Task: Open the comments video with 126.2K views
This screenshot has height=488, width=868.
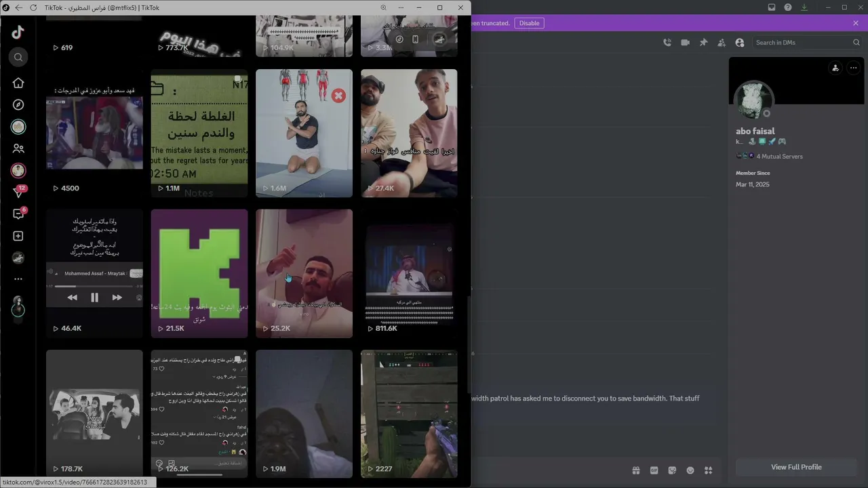Action: 199,413
